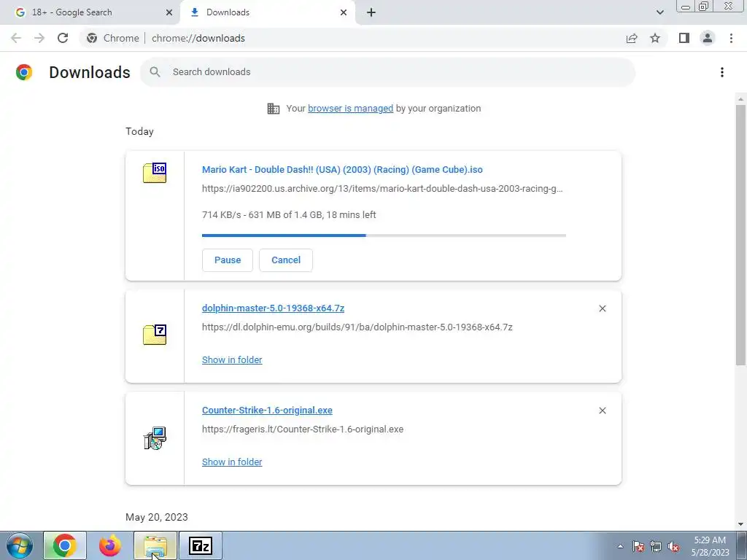Open Windows Explorer from the taskbar

pos(155,545)
